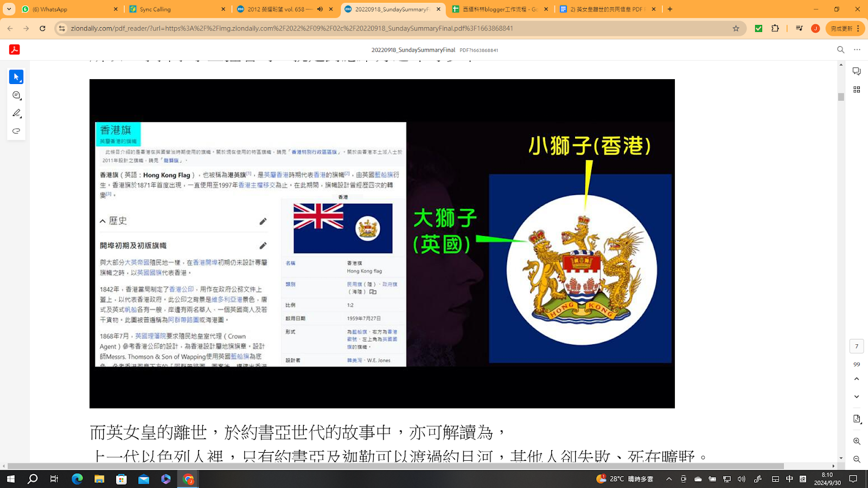Zoom out on the PDF

pos(857,459)
